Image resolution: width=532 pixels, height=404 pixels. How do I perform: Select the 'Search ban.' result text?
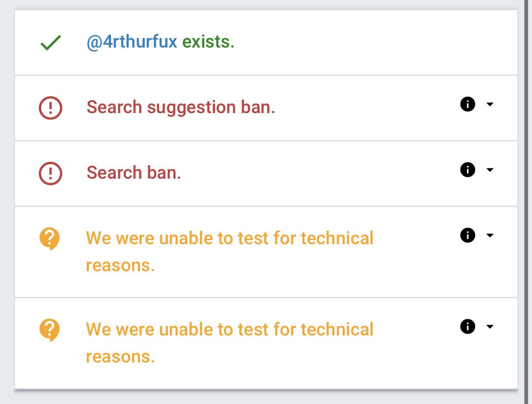pos(133,173)
